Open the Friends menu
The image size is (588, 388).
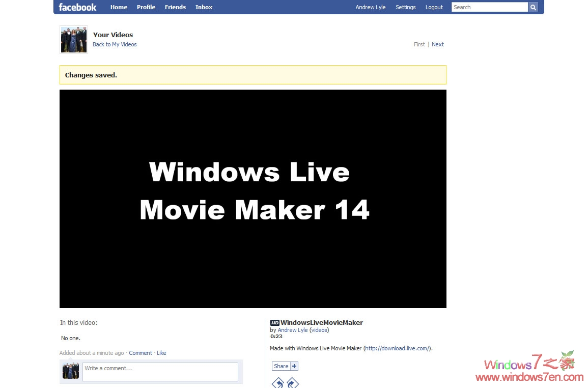tap(175, 7)
